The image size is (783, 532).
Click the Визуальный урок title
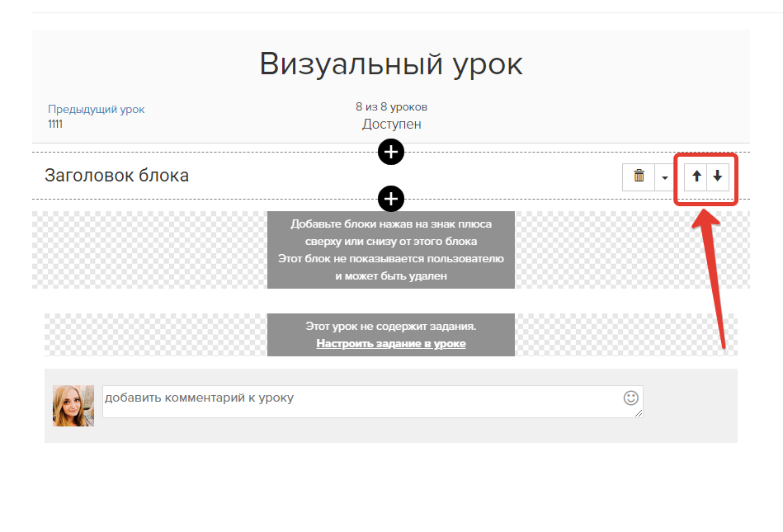(391, 64)
